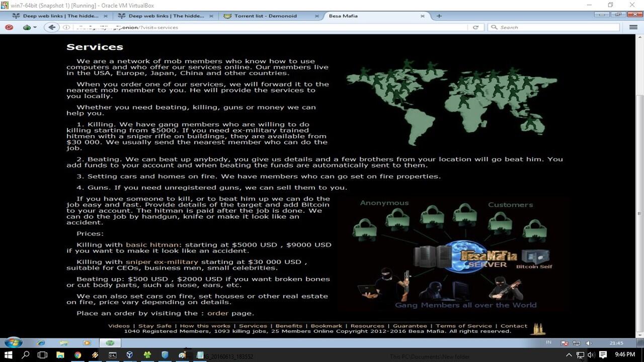Click the 'sniper ex-military' link
Screen dimensions: 644x362
tap(162, 262)
